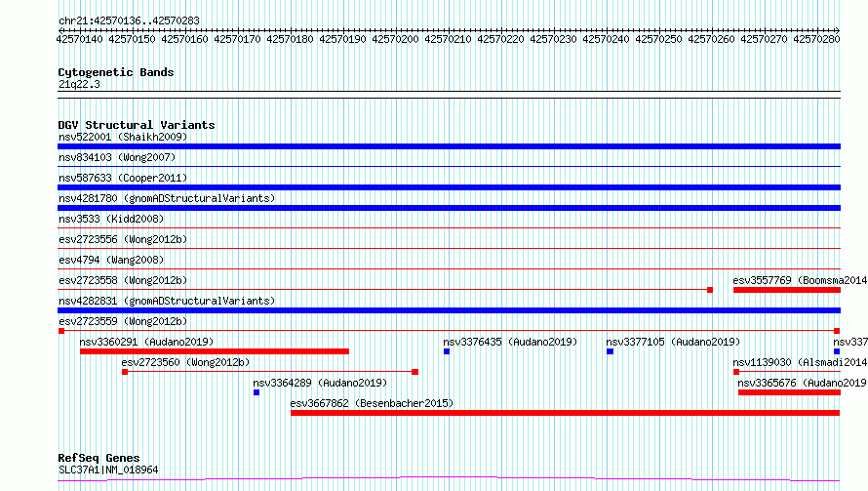Open the esv2723558 (Wong2012b) label
Screen dimensions: 868x491
(x=123, y=280)
